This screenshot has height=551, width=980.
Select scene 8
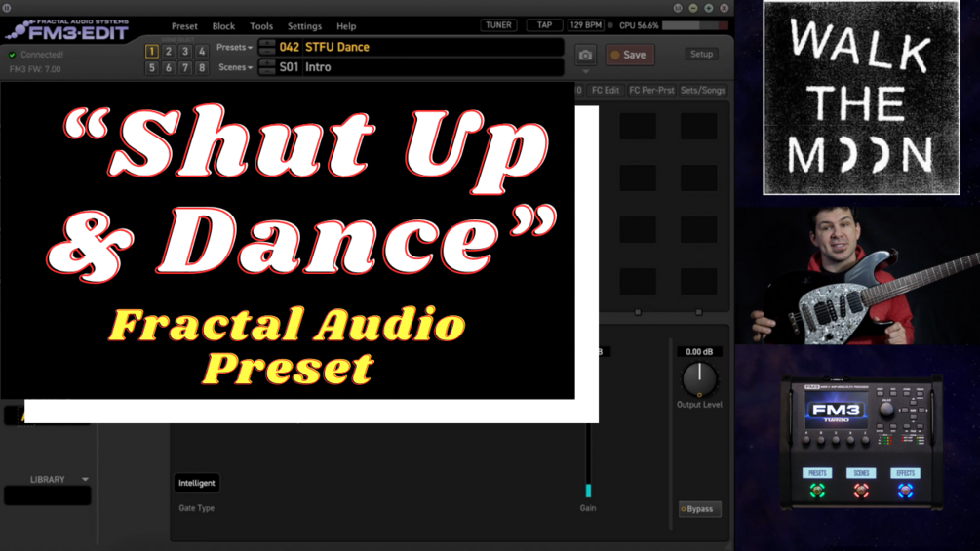tap(201, 67)
